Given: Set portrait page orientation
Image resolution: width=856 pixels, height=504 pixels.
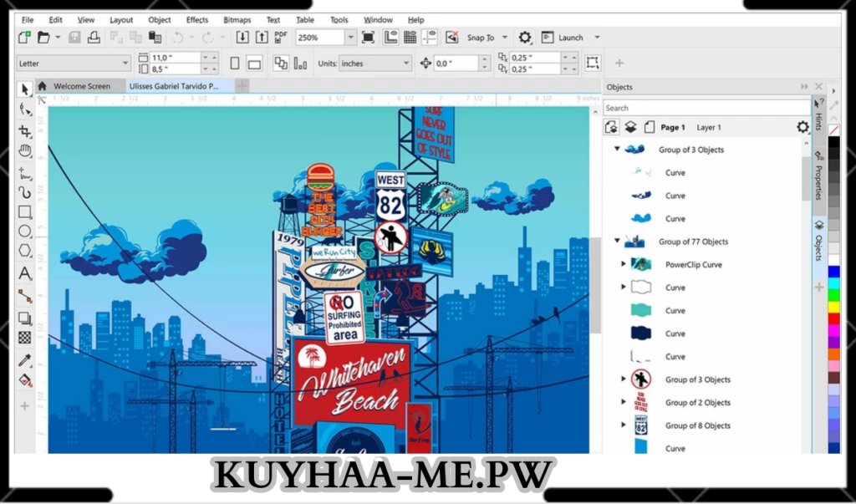Looking at the screenshot, I should point(235,64).
